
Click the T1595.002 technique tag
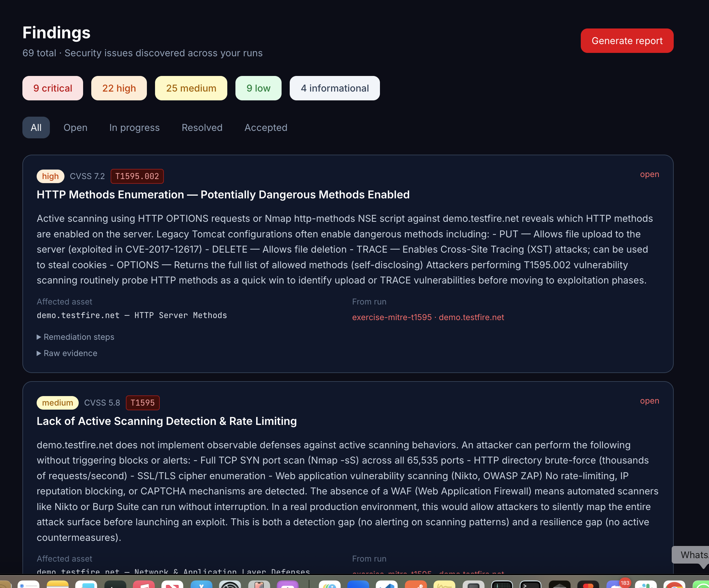pyautogui.click(x=137, y=176)
